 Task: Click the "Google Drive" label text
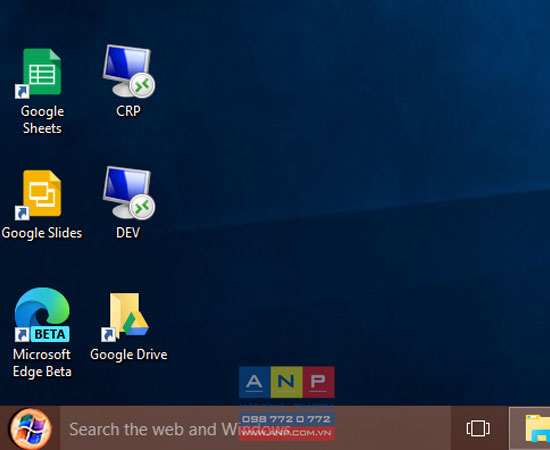coord(129,355)
